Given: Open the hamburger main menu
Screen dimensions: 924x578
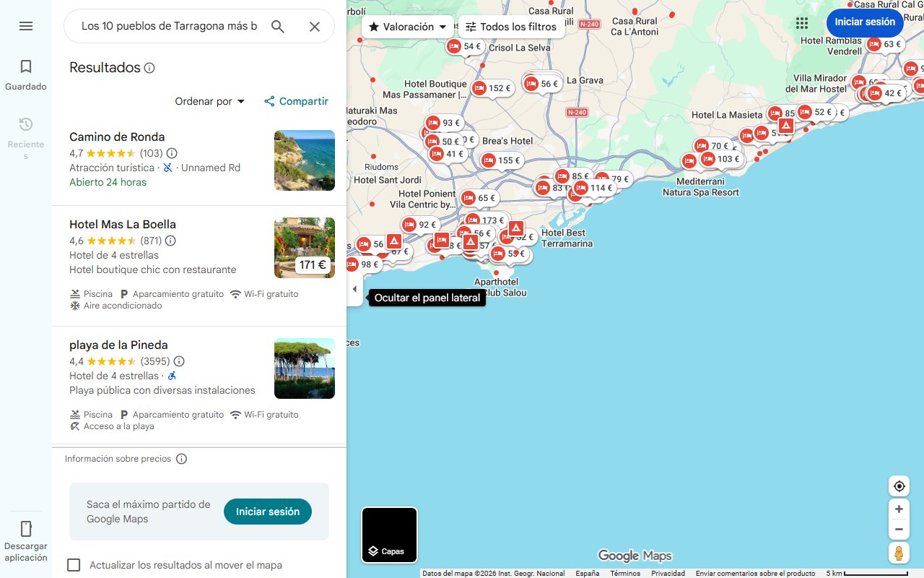Looking at the screenshot, I should 26,26.
